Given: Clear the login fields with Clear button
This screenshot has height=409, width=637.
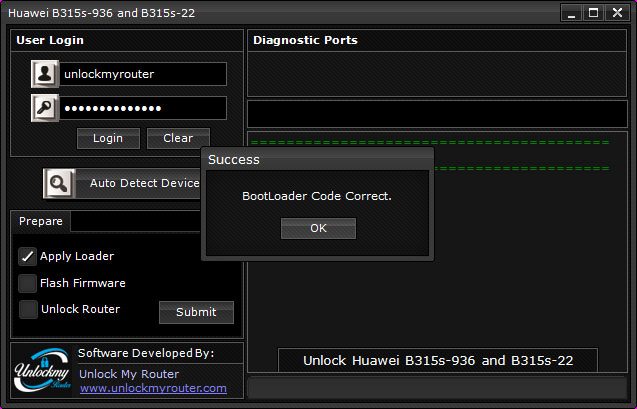Looking at the screenshot, I should tap(178, 138).
